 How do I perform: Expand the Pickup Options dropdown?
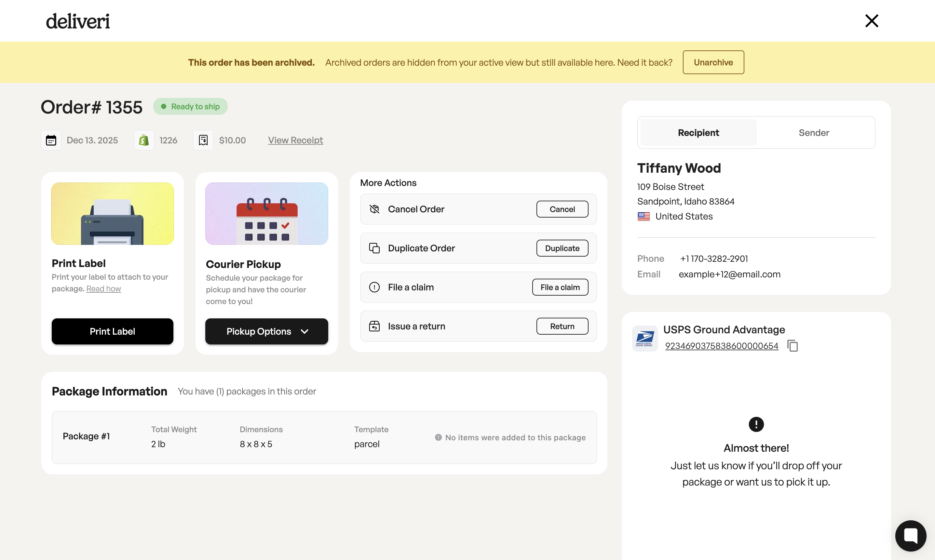(x=266, y=331)
